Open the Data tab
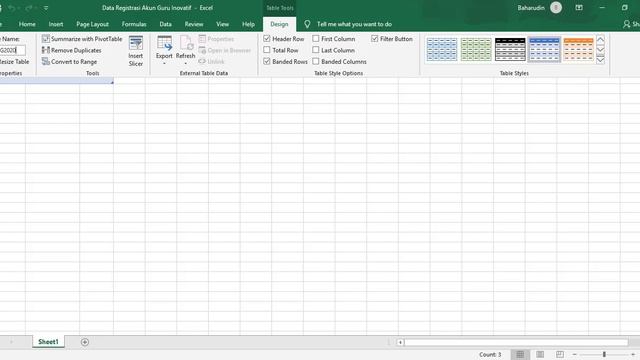The image size is (640, 360). (165, 24)
